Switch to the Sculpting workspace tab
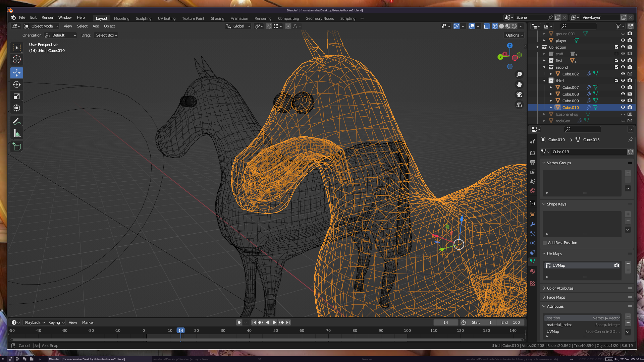This screenshot has height=362, width=644. (143, 18)
